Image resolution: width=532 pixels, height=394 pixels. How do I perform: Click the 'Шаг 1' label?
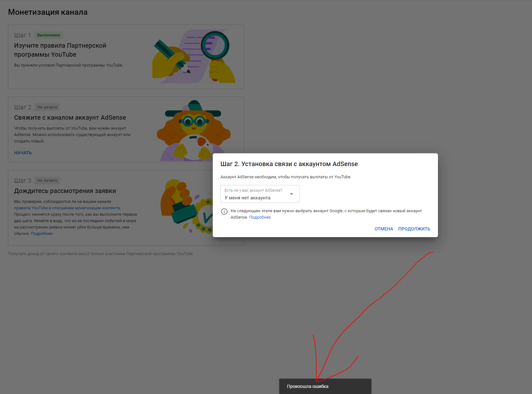point(22,35)
